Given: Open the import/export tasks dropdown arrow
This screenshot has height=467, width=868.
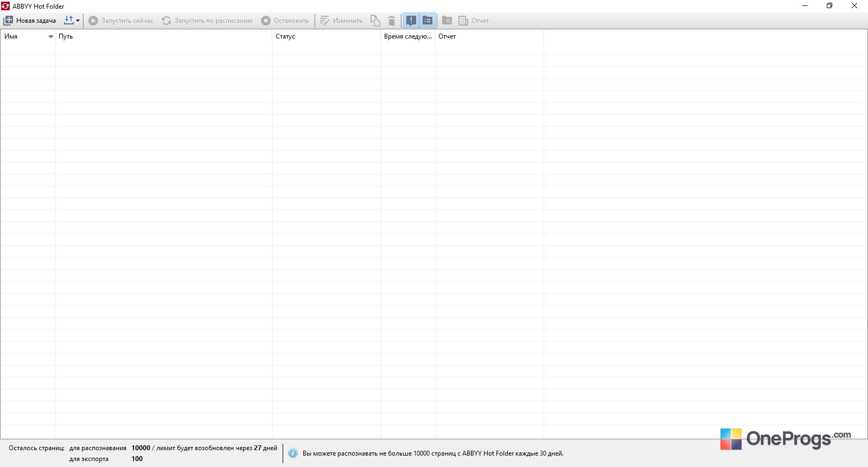Looking at the screenshot, I should (78, 21).
